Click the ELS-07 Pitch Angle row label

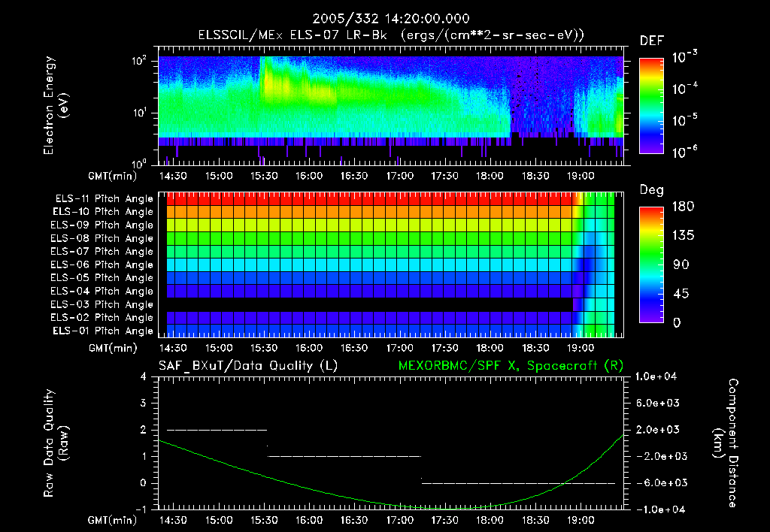coord(102,251)
